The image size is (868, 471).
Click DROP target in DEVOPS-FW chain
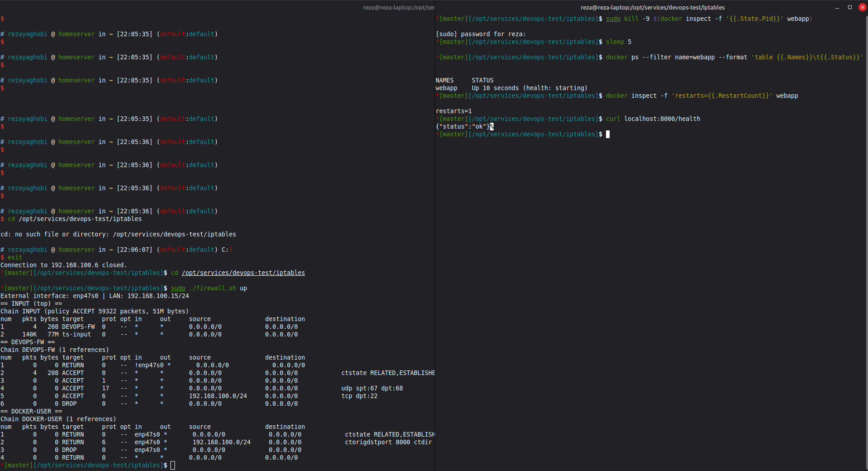[69, 404]
